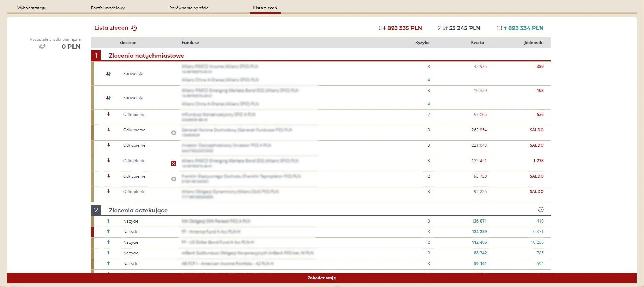This screenshot has height=287, width=644.
Task: Switch to the Portfel modelowy tab
Action: (x=108, y=8)
